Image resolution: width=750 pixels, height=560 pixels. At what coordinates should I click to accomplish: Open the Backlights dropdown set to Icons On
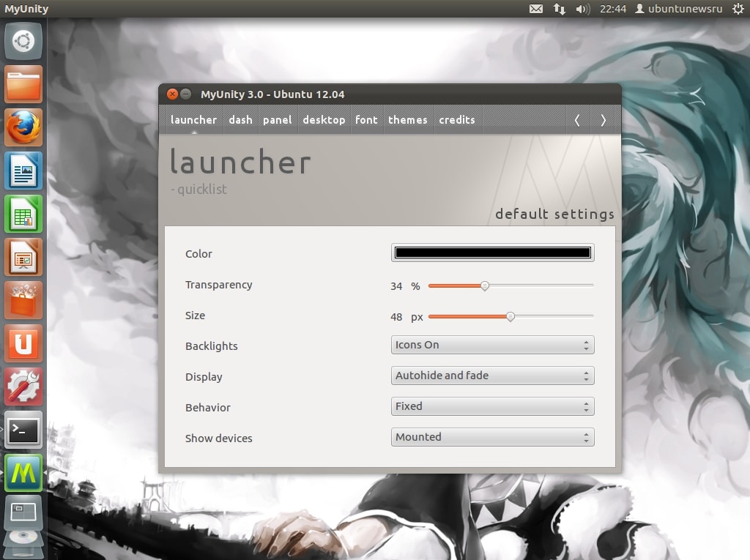point(493,345)
